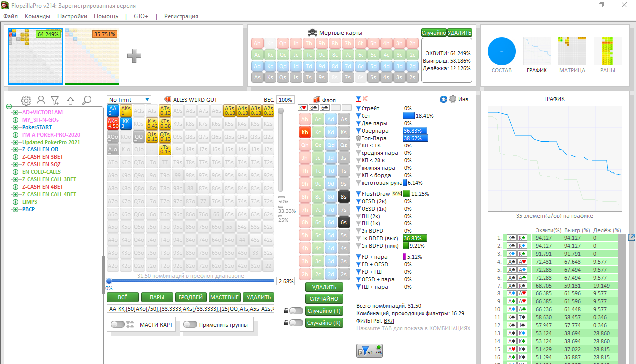Toggle the lock switch beside Случайно (T)
The image size is (636, 364).
click(x=296, y=311)
